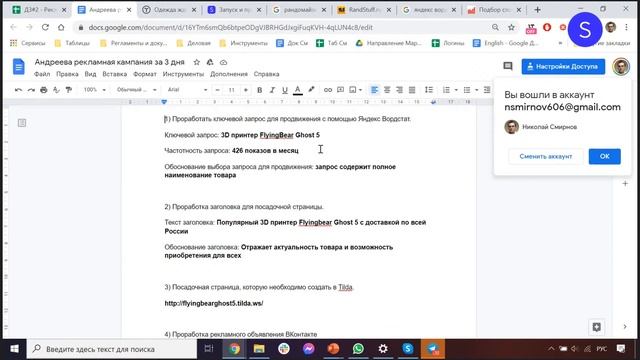Click the Redo toolbar icon
The height and width of the screenshot is (360, 640).
pos(31,90)
